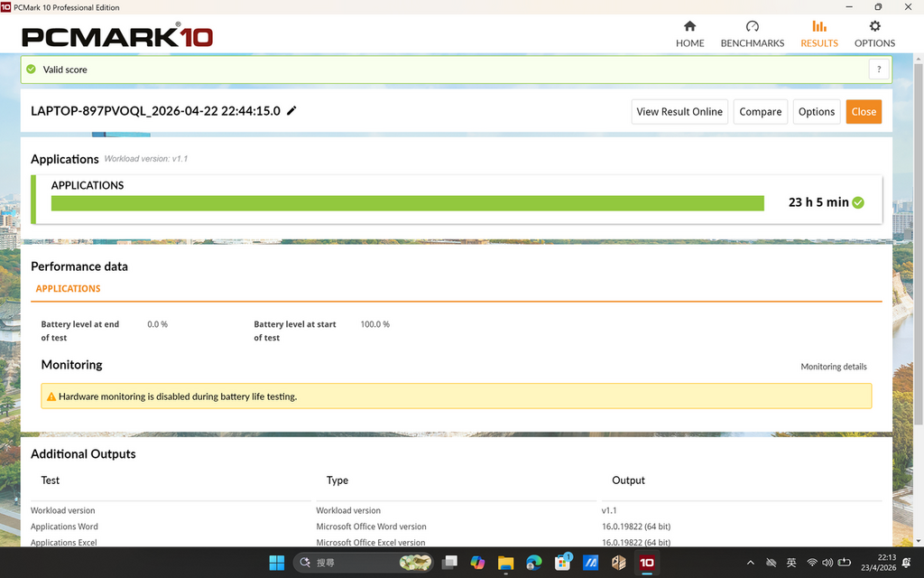Open File Explorer from taskbar
This screenshot has height=578, width=924.
pyautogui.click(x=505, y=562)
